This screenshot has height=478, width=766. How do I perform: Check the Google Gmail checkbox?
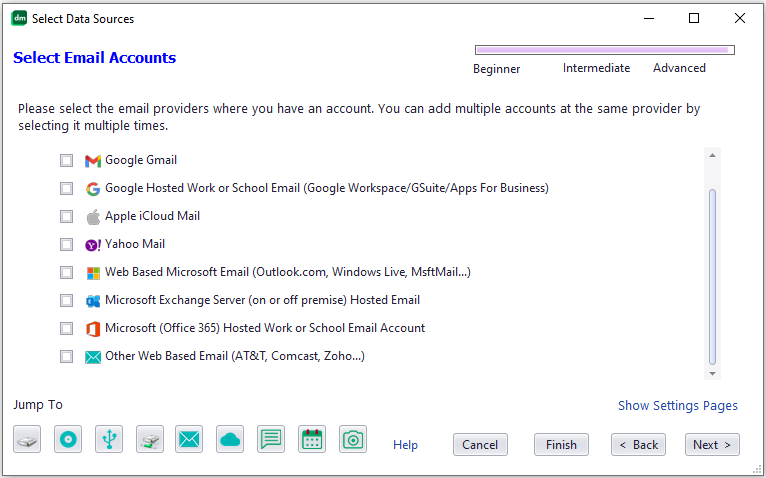(66, 160)
